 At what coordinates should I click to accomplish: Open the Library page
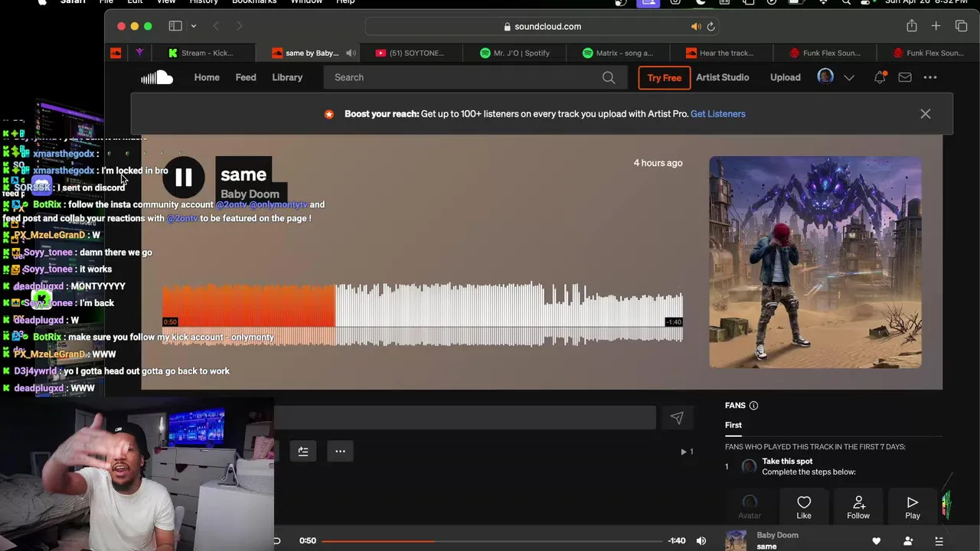[287, 77]
